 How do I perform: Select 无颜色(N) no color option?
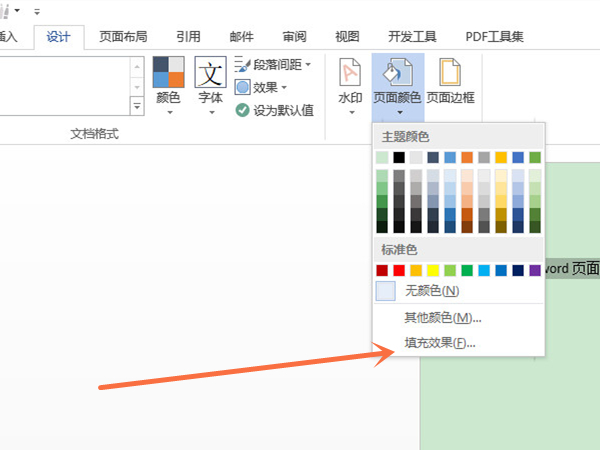coord(431,291)
